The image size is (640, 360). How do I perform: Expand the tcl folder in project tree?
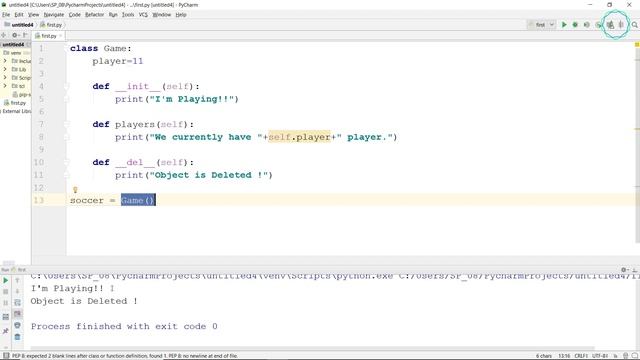(5, 86)
